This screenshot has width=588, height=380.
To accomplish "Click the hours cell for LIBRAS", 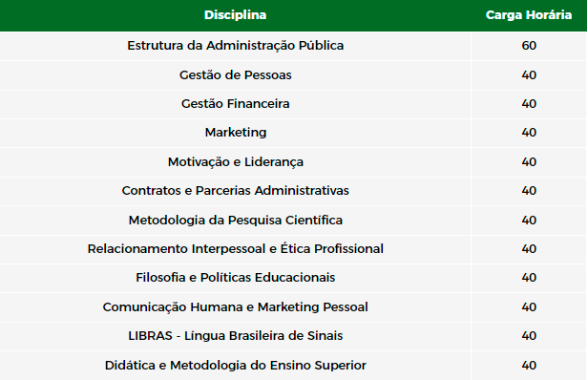I will pos(529,336).
